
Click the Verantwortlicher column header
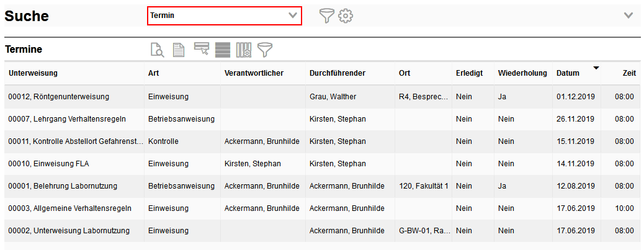tap(254, 73)
